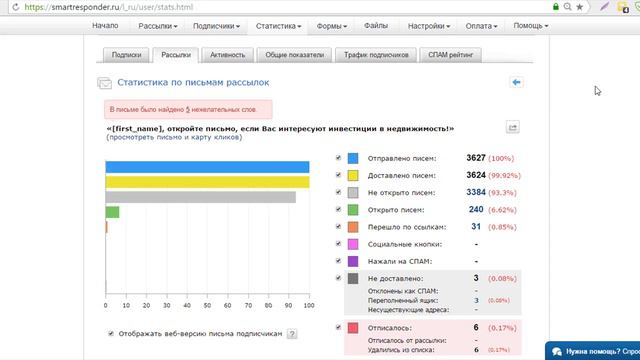Click the green Открыто писем color swatch
640x360 pixels.
353,210
